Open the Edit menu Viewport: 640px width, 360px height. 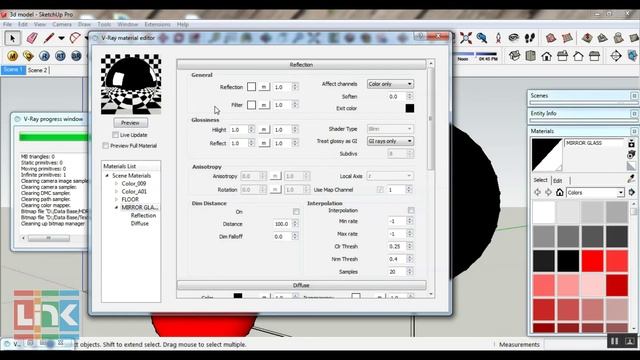pos(23,24)
